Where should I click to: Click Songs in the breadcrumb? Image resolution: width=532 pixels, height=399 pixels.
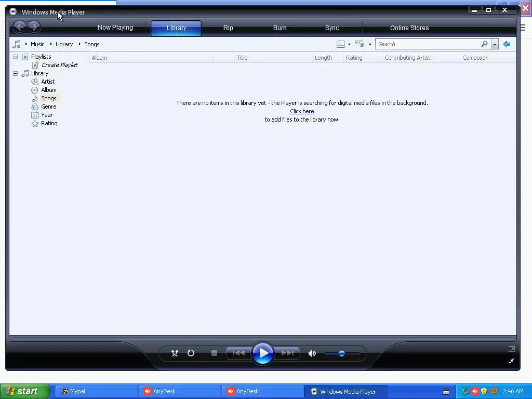coord(91,44)
